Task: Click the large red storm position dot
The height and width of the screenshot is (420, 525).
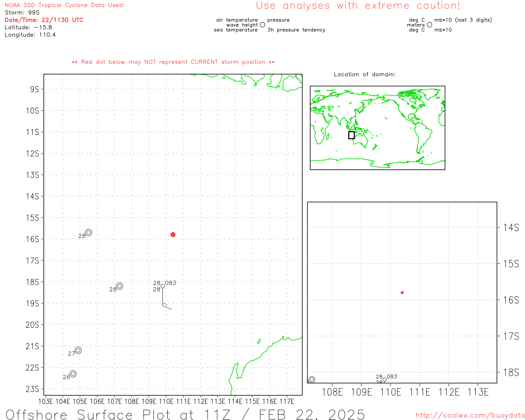Action: click(173, 235)
